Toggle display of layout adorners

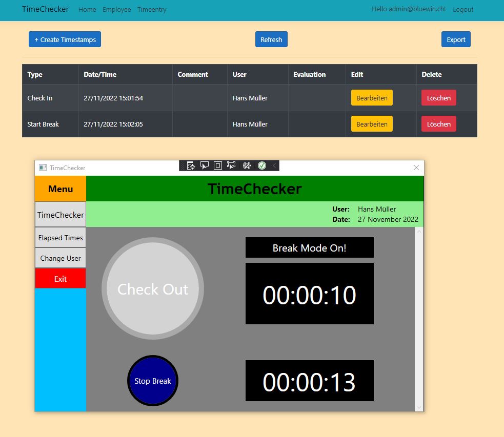coord(217,165)
